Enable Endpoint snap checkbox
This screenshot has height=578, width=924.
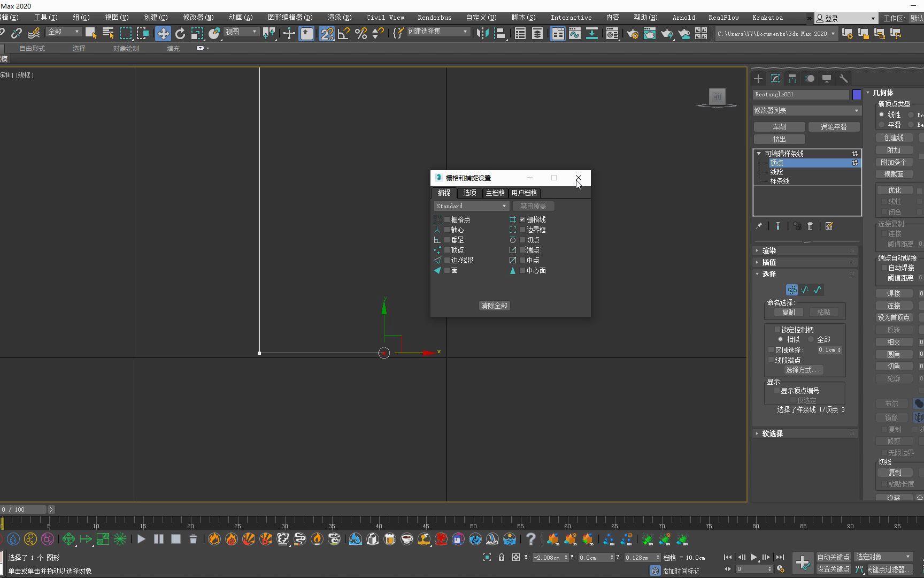(x=522, y=250)
